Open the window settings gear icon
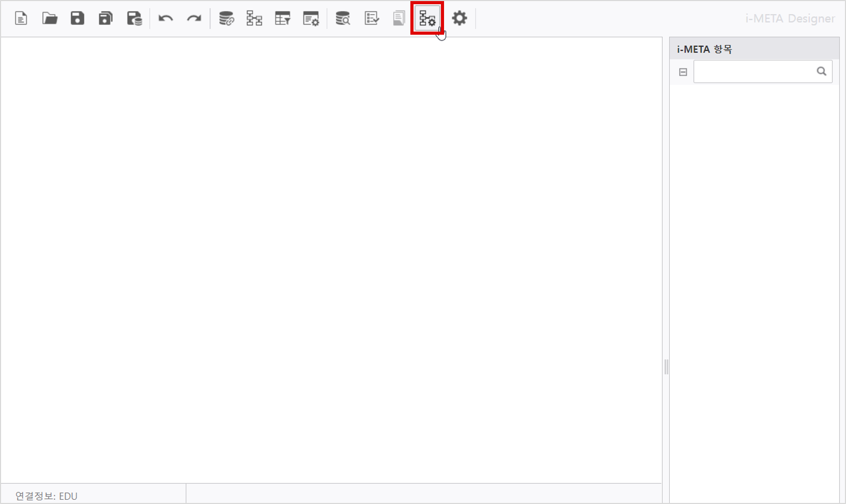 coord(311,18)
